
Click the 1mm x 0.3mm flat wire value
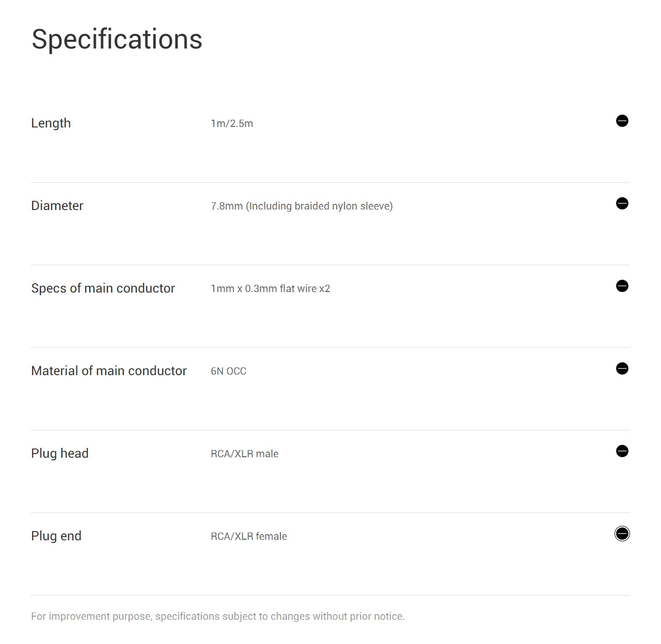pos(270,288)
